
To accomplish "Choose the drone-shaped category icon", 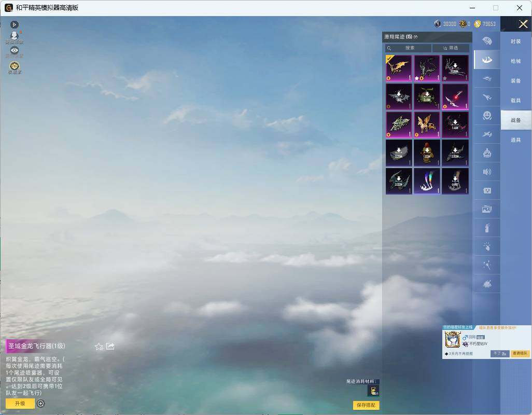I will tap(487, 79).
